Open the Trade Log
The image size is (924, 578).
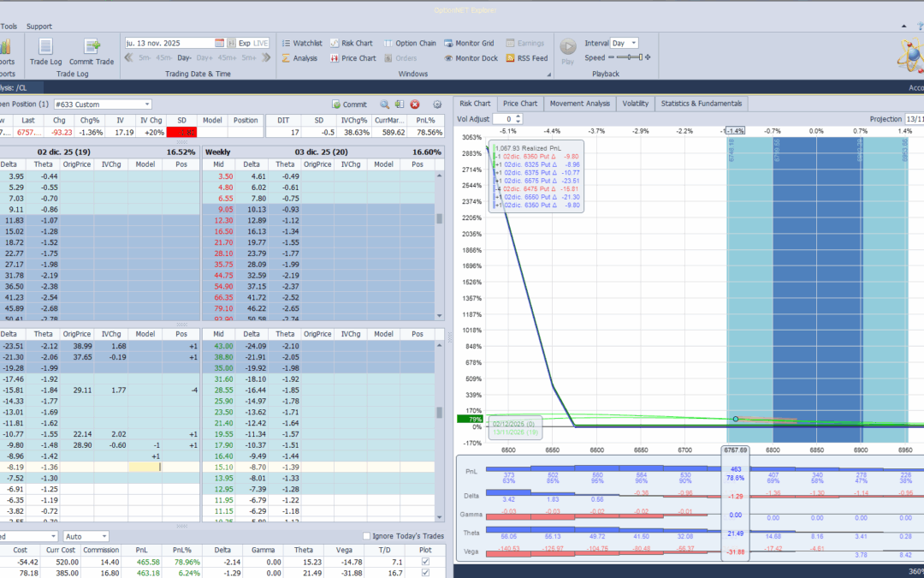click(45, 51)
